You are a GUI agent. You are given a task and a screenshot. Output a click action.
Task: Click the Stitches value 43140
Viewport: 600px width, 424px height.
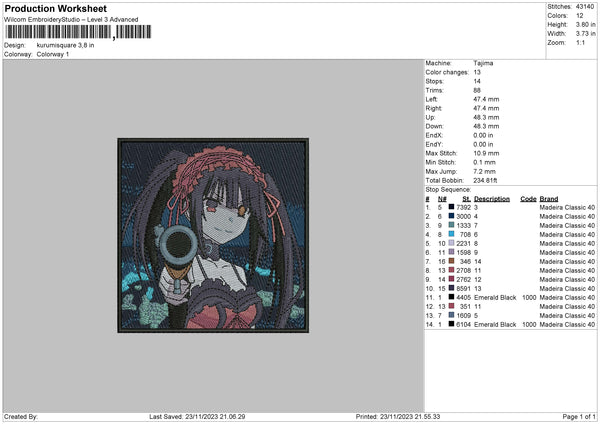[x=585, y=7]
